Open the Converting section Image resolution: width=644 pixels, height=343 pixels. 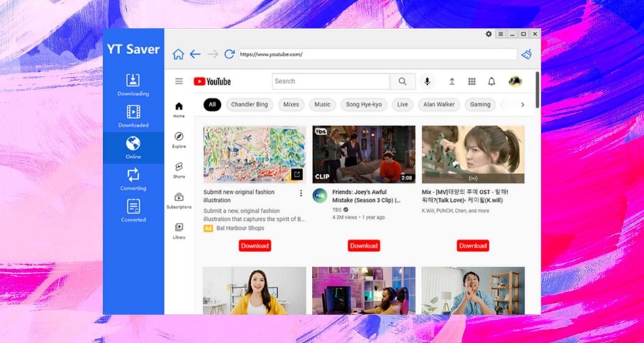tap(133, 180)
